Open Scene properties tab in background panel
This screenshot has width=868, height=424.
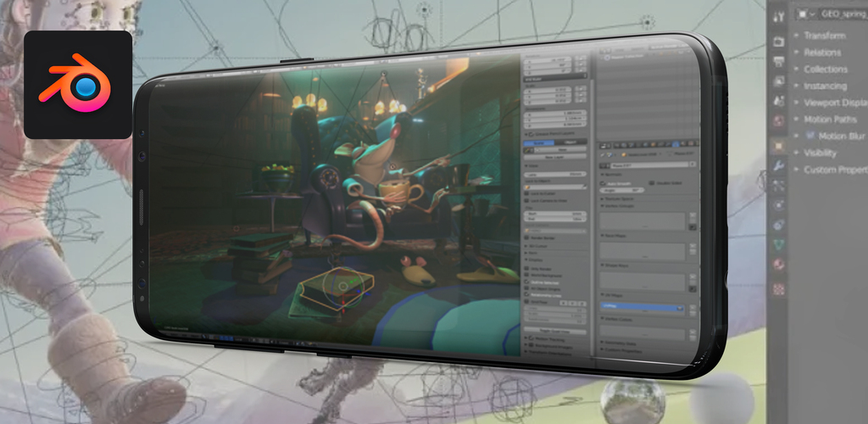pyautogui.click(x=778, y=101)
